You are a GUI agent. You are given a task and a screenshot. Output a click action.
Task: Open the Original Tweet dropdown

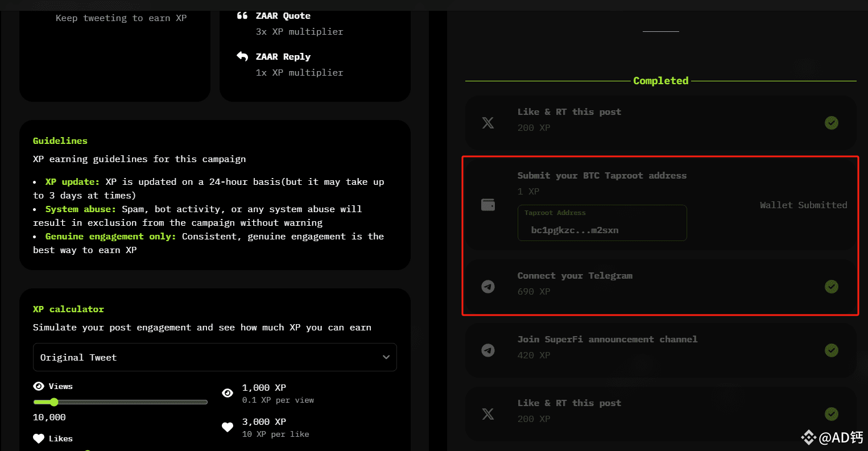pos(214,357)
